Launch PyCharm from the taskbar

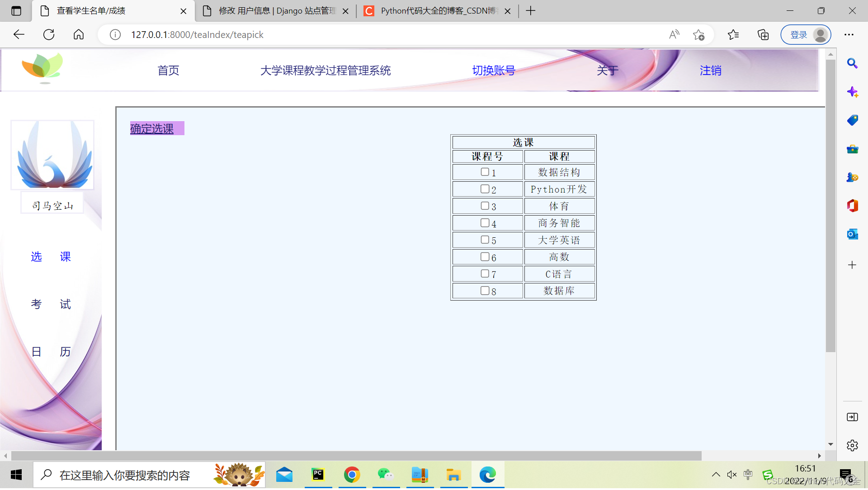click(318, 475)
